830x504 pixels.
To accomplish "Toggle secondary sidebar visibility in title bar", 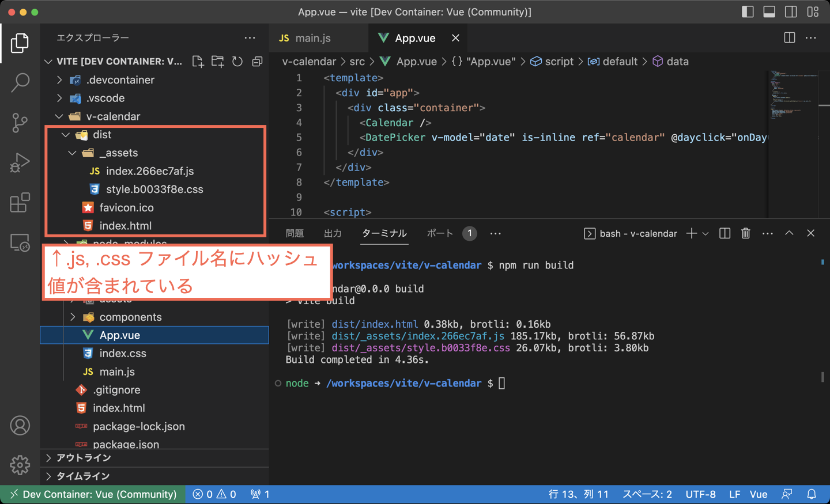I will tap(791, 12).
